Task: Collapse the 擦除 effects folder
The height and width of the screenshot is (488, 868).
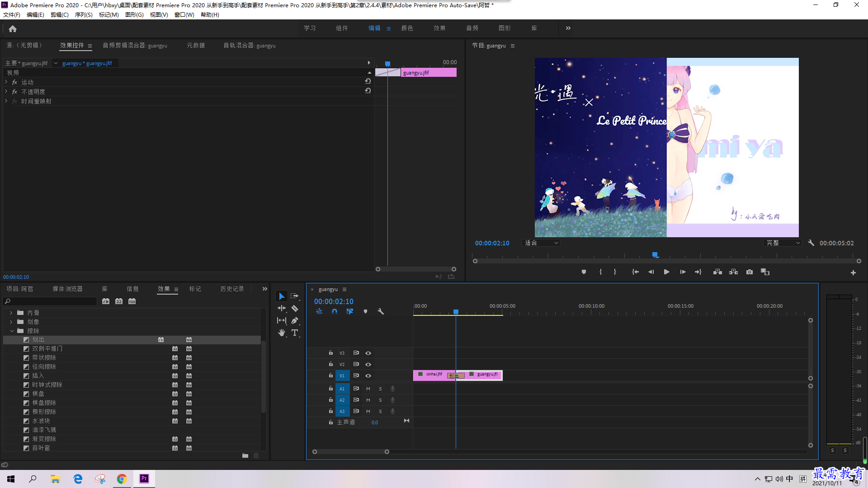Action: [x=11, y=331]
